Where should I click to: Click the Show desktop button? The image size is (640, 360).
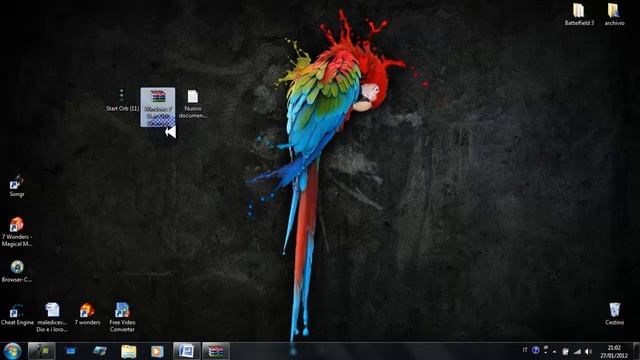636,351
